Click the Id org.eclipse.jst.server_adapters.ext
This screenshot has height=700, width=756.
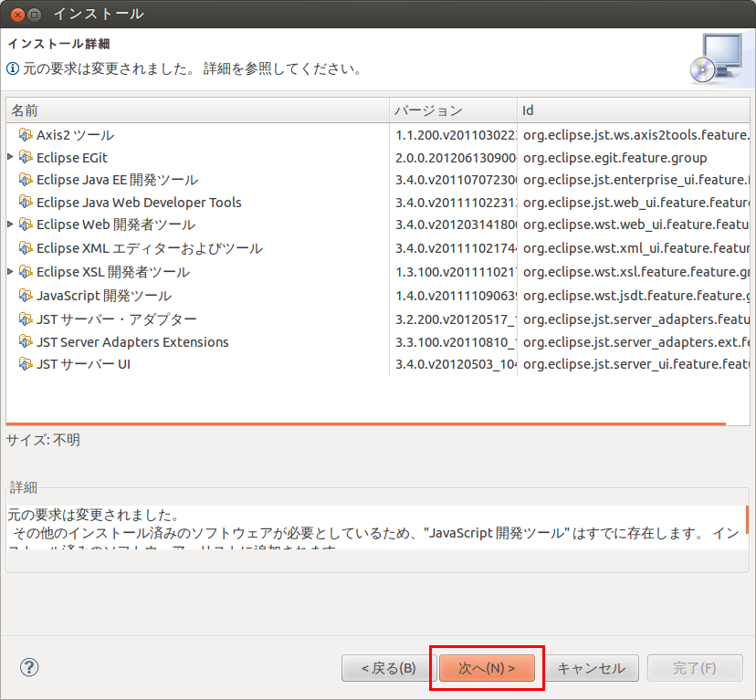[636, 342]
